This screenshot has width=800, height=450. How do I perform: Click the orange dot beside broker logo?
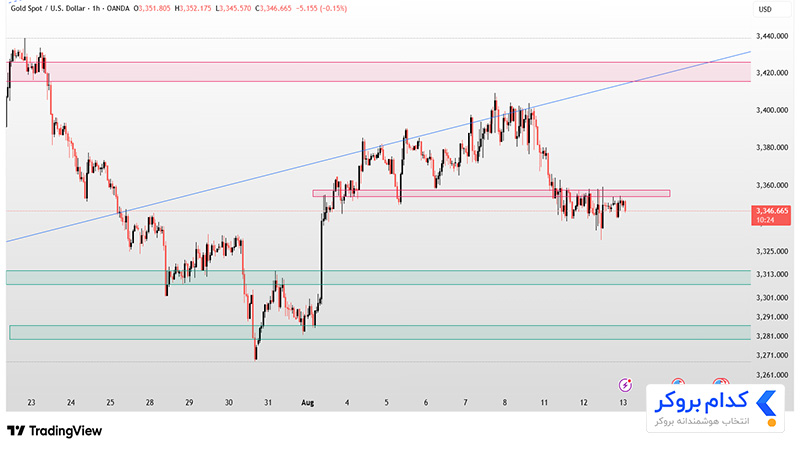[771, 422]
